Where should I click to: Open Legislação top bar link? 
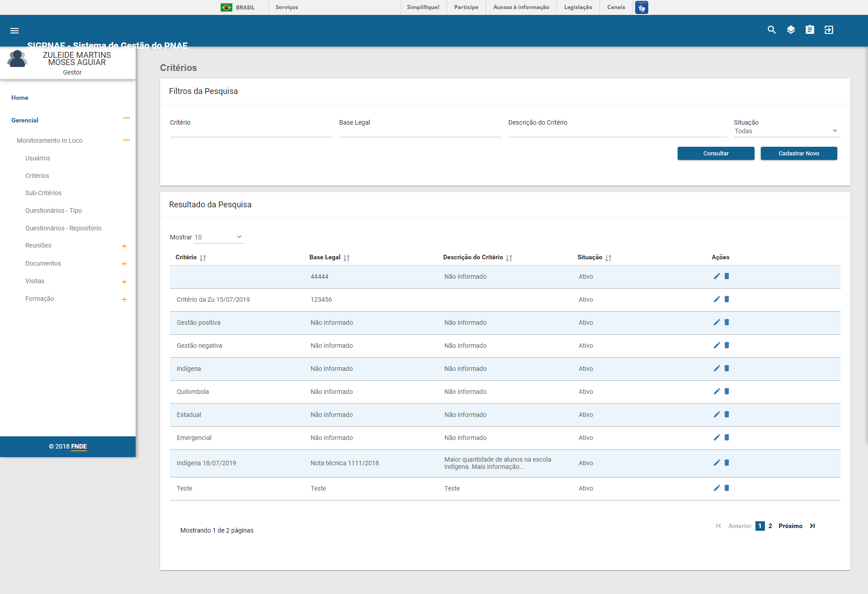point(578,7)
